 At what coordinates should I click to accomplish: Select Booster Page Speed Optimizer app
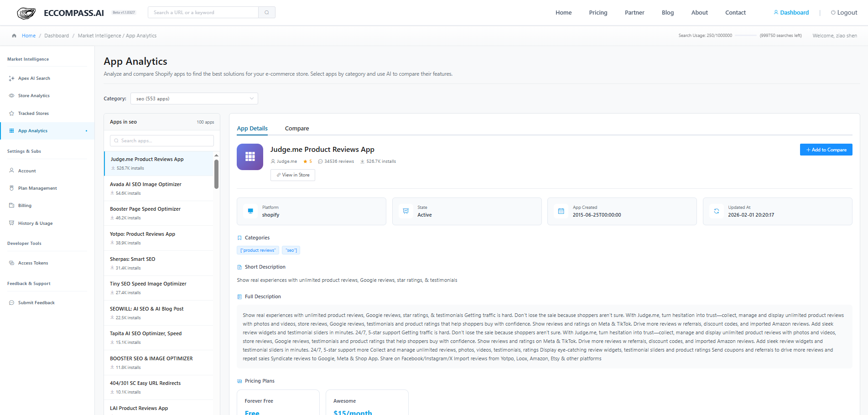click(159, 213)
